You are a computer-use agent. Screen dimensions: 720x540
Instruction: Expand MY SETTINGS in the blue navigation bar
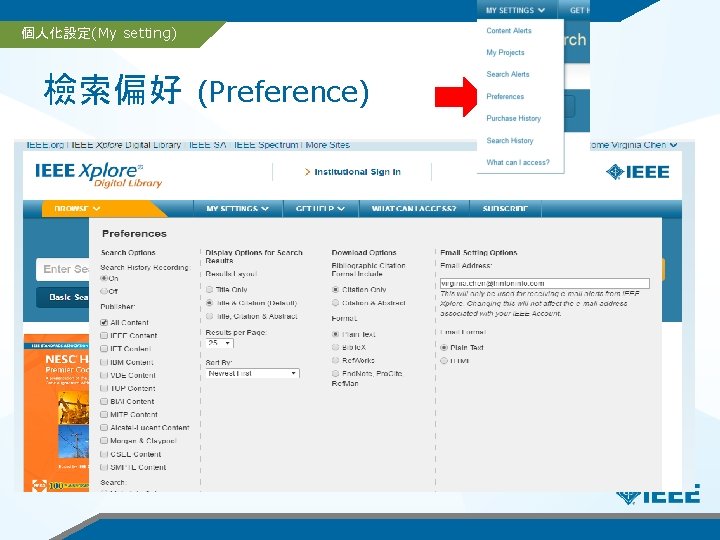pos(237,209)
